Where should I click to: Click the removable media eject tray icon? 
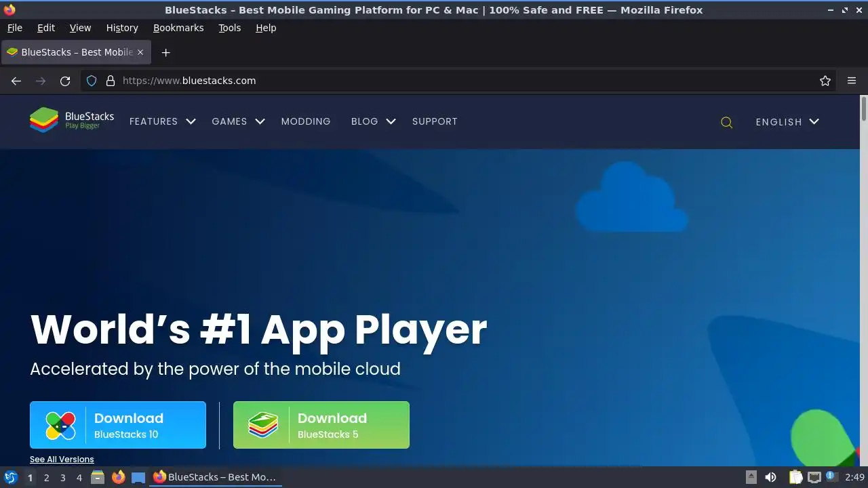click(x=751, y=477)
